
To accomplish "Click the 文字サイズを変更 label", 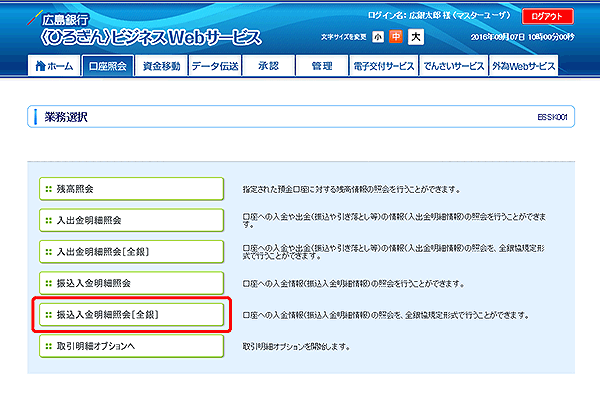I will pyautogui.click(x=344, y=37).
